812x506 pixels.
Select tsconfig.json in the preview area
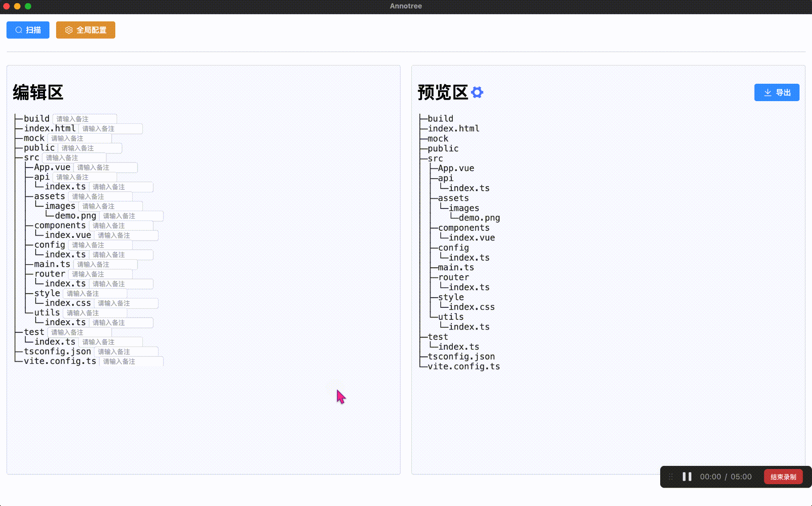(x=461, y=356)
